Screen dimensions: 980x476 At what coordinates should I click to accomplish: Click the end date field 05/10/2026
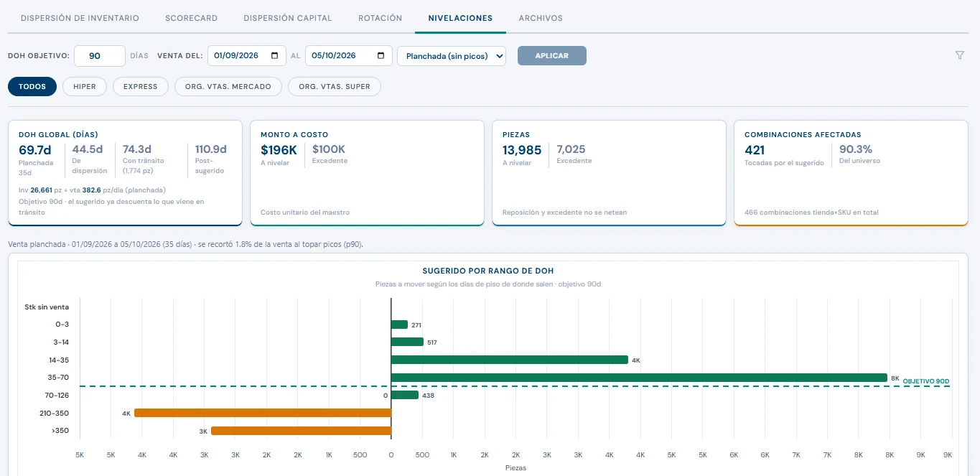349,56
